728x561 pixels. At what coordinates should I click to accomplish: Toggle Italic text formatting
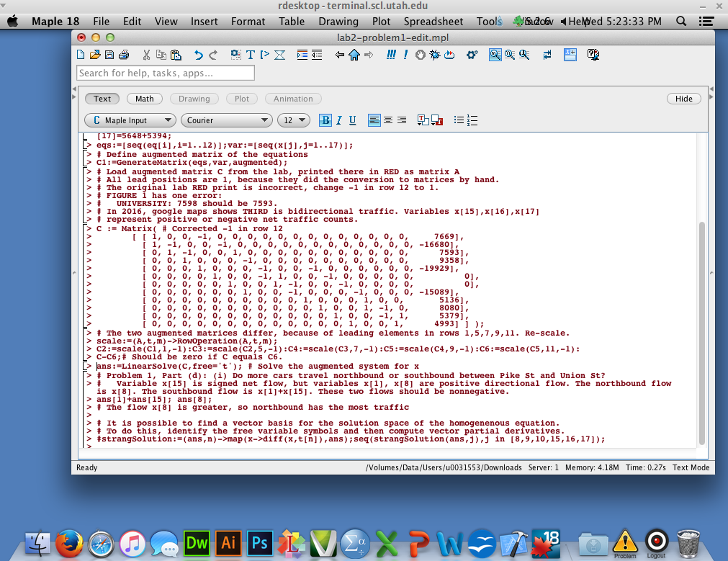339,120
